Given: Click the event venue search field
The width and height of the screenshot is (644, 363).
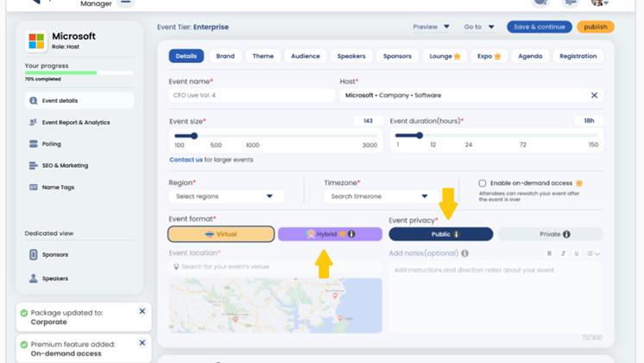Looking at the screenshot, I should click(x=275, y=267).
